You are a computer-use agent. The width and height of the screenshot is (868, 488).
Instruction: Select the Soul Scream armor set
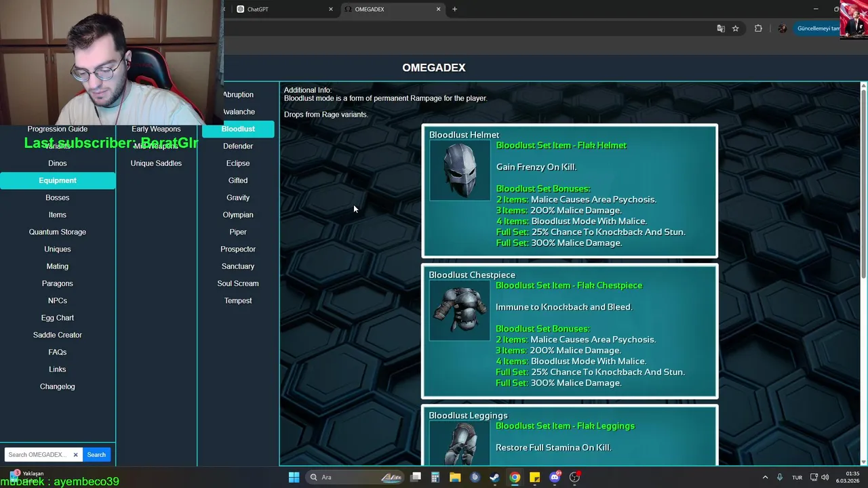click(238, 283)
